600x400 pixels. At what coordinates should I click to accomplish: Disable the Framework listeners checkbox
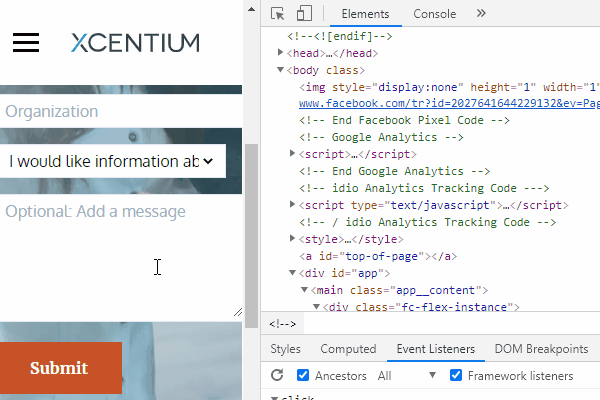(x=456, y=375)
